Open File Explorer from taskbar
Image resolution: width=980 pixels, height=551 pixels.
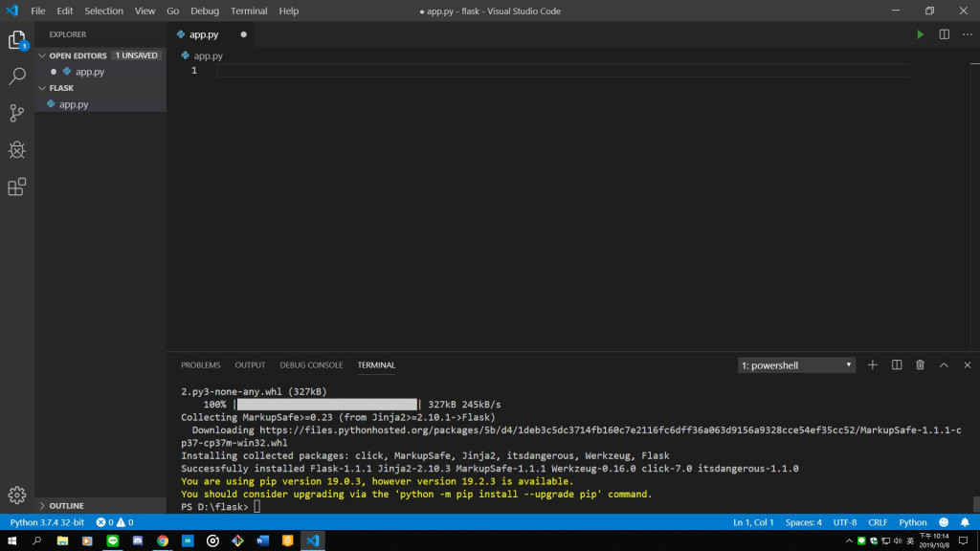click(62, 540)
